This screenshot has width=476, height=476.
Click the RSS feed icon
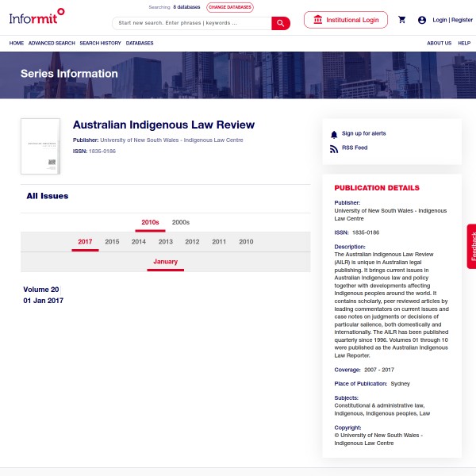pyautogui.click(x=334, y=148)
